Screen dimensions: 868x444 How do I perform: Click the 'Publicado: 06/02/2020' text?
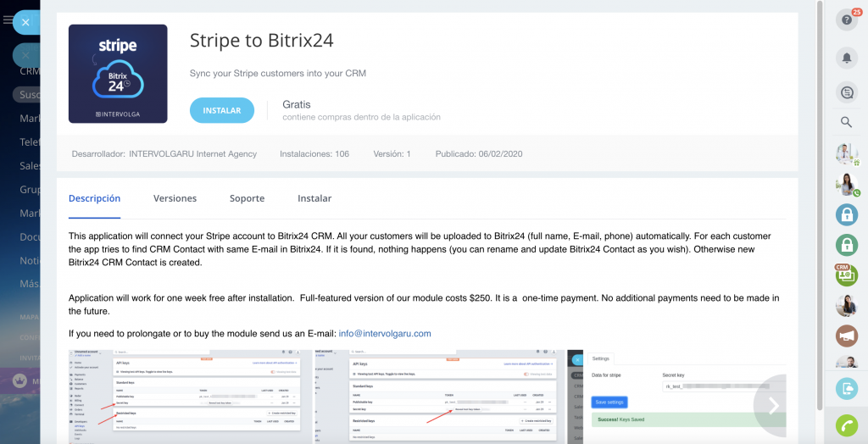(479, 154)
